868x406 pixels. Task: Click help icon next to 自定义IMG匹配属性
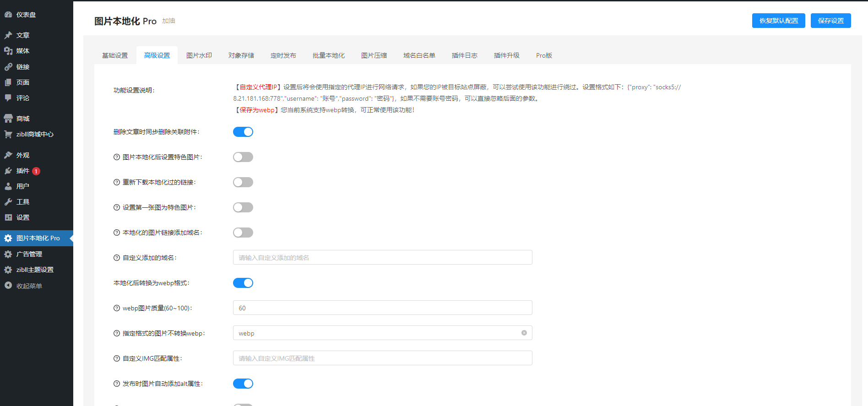(x=117, y=358)
